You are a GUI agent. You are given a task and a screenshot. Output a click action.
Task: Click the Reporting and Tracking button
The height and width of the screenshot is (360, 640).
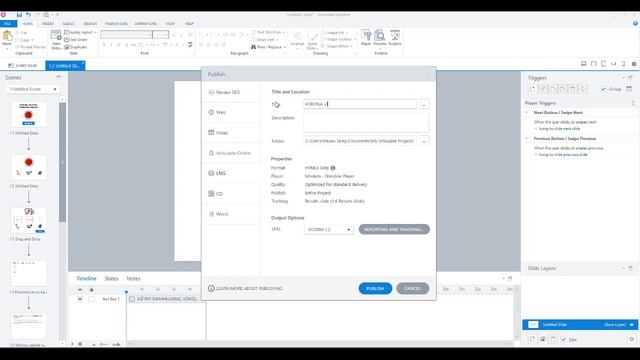394,229
